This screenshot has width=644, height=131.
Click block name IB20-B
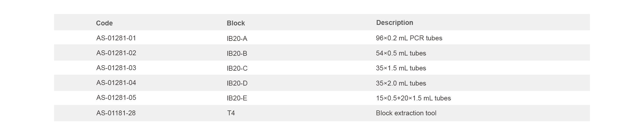point(237,54)
